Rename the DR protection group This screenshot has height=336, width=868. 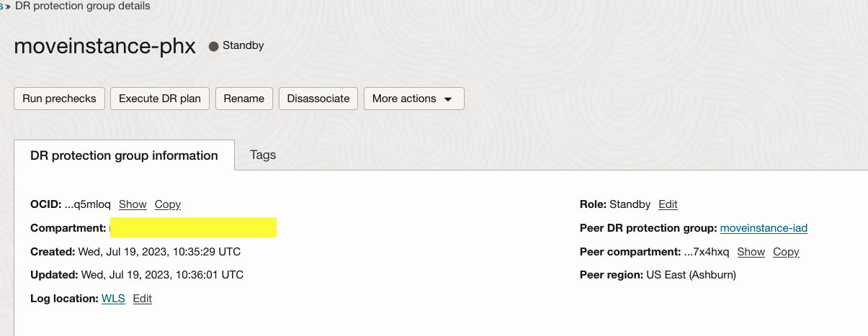244,99
